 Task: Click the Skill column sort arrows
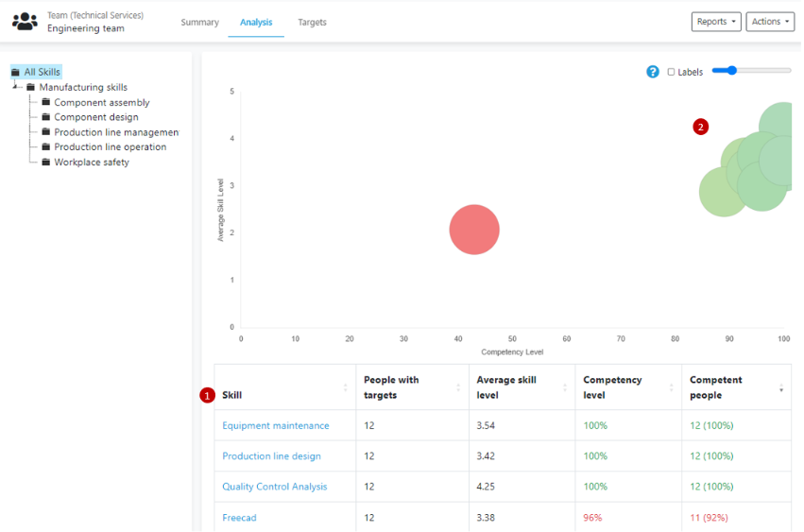click(x=345, y=388)
